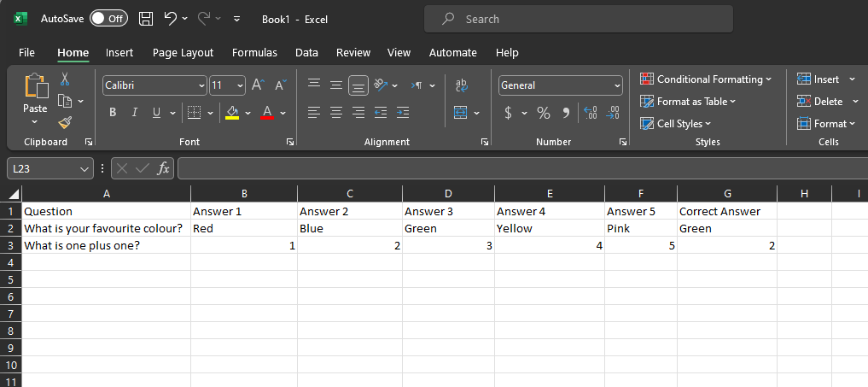
Task: Open the Calibri font name dropdown
Action: click(201, 85)
